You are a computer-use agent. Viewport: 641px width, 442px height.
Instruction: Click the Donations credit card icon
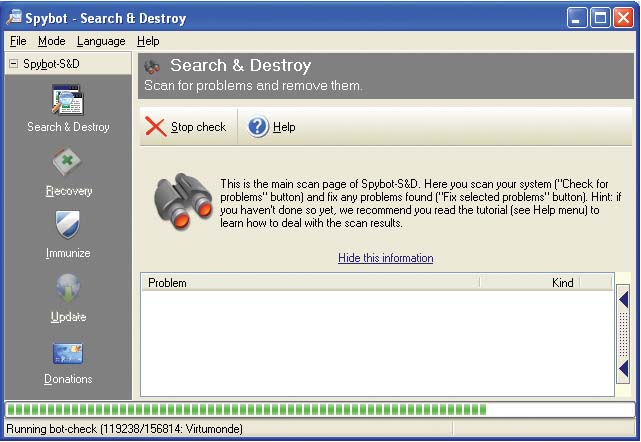[x=68, y=353]
